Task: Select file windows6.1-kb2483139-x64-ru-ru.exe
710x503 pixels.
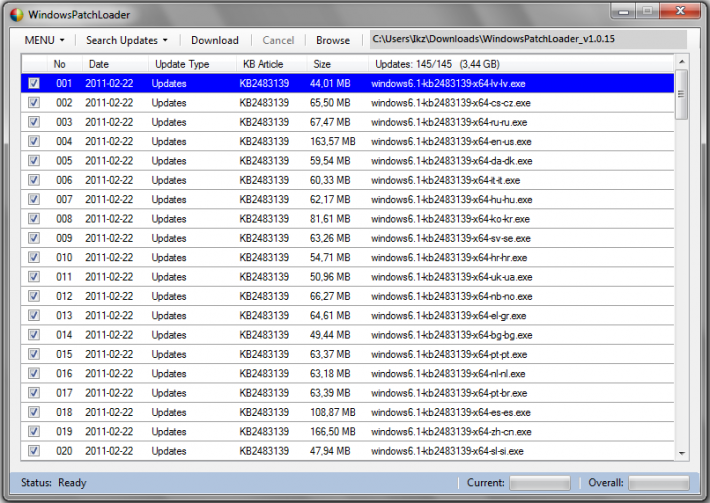Action: pyautogui.click(x=449, y=122)
